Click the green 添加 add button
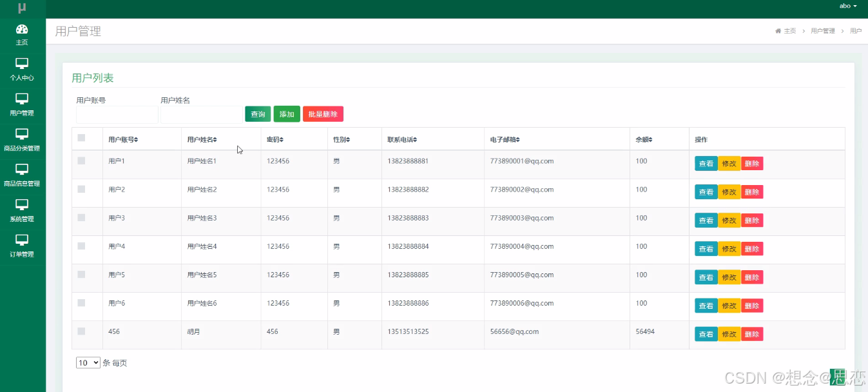868x392 pixels. (x=287, y=114)
